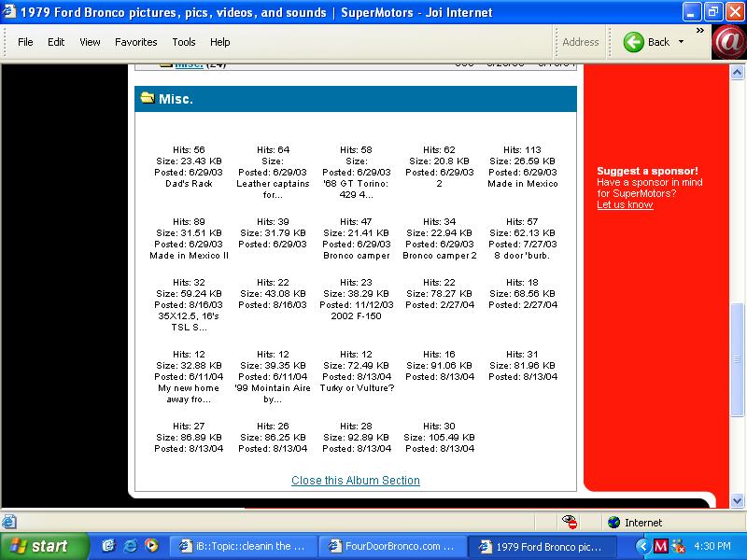Open the View menu
The width and height of the screenshot is (747, 560).
pos(90,42)
